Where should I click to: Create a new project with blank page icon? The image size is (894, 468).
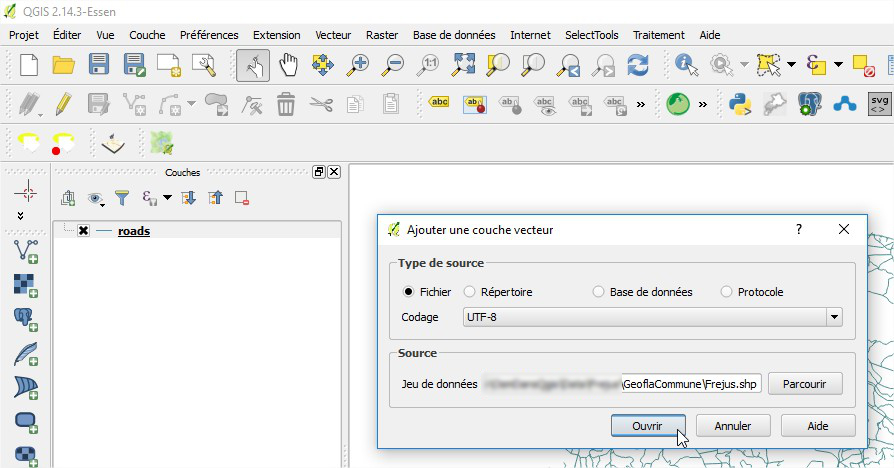[29, 64]
